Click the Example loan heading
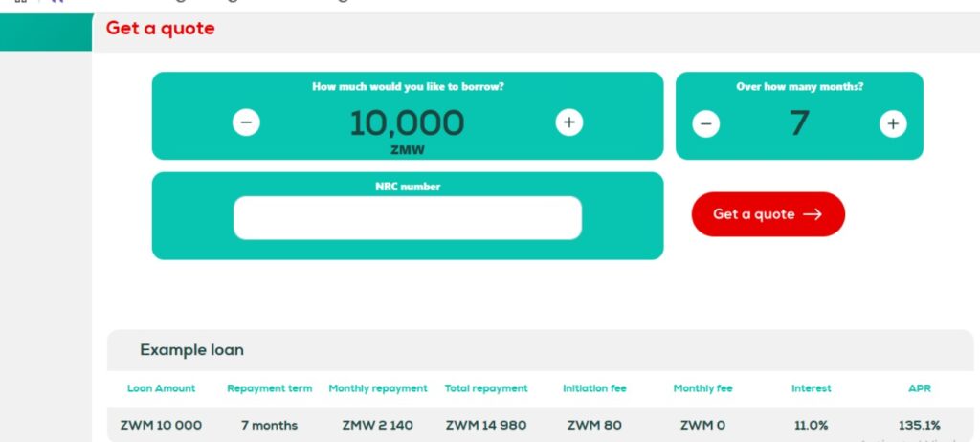This screenshot has width=980, height=442. (x=191, y=350)
